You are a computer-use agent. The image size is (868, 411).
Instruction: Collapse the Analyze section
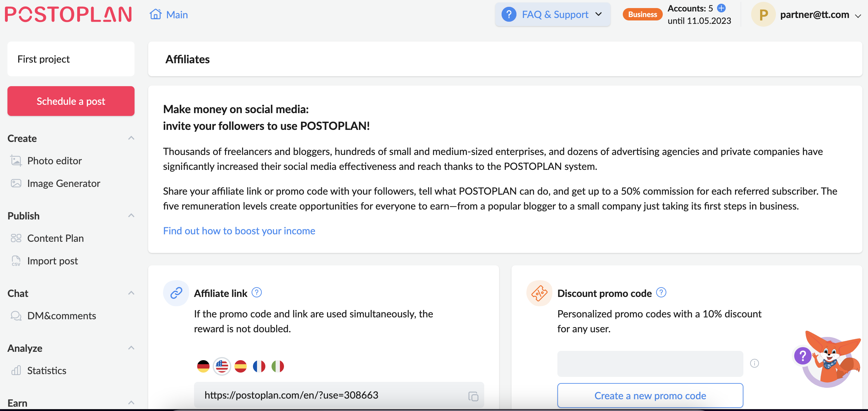(x=131, y=348)
